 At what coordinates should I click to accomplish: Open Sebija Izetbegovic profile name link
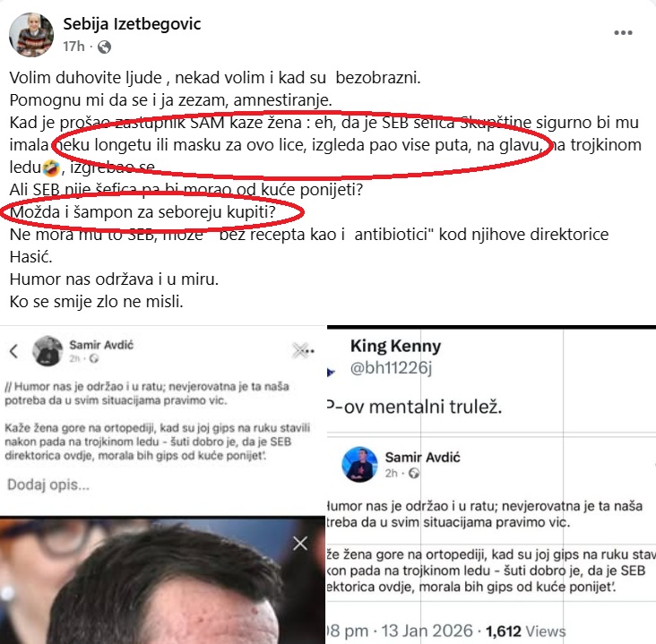(x=132, y=24)
